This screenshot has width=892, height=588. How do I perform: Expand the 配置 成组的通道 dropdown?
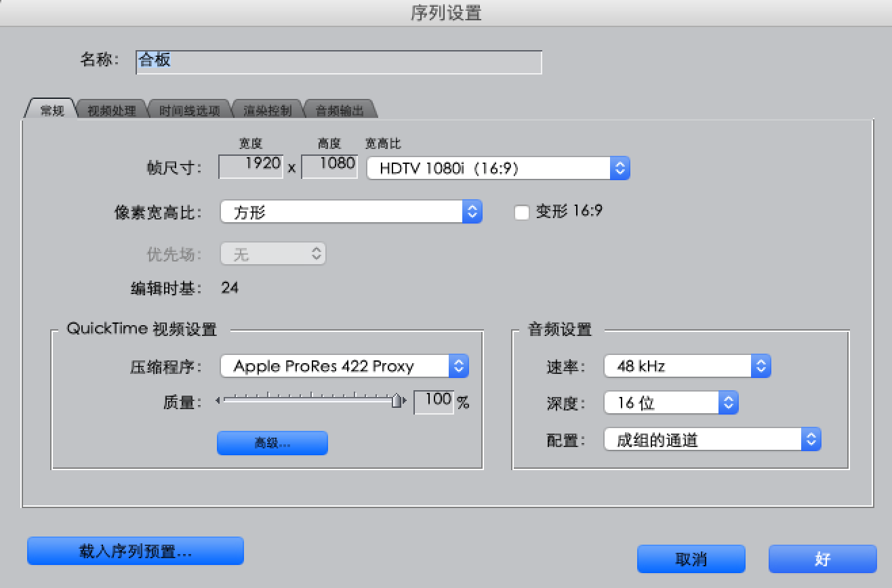(x=712, y=440)
